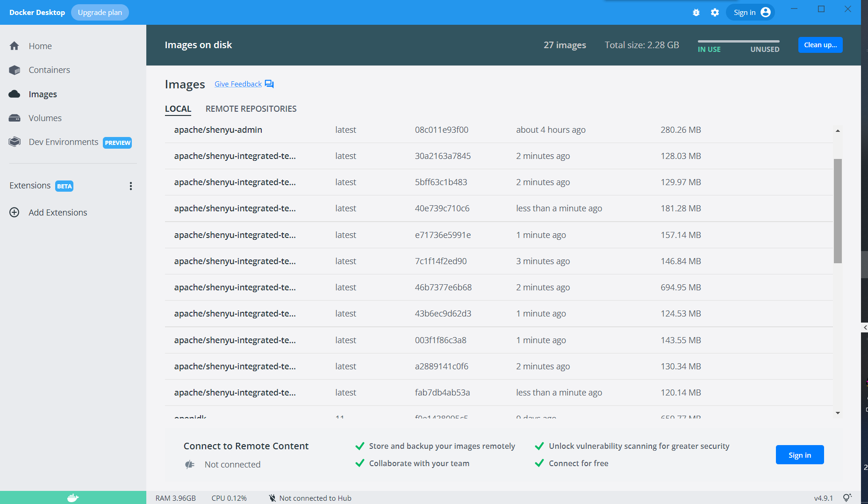Click the Home house icon
Viewport: 868px width, 504px height.
(14, 46)
